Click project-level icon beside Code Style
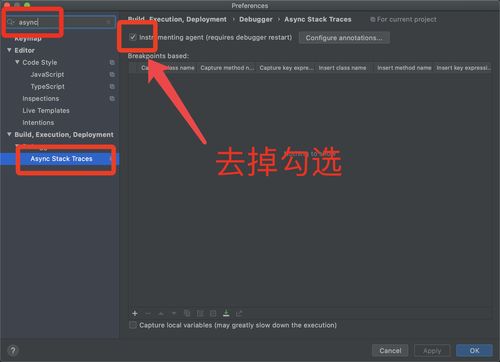The image size is (500, 362). (112, 62)
